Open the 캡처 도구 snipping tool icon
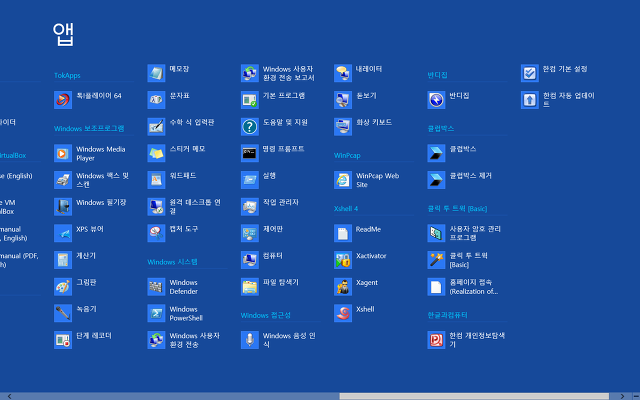This screenshot has height=400, width=640. click(156, 233)
